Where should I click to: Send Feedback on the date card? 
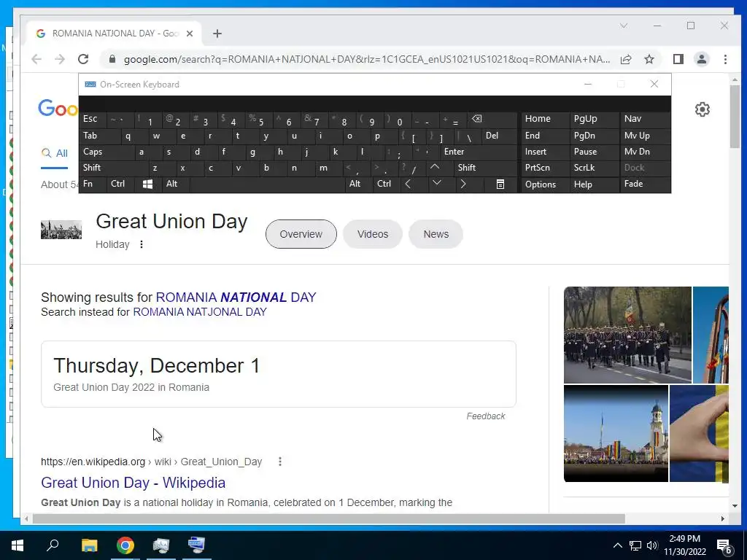485,416
